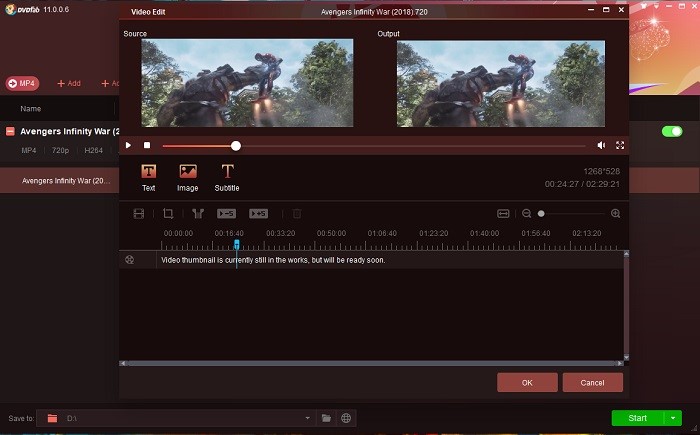Play the video preview
The height and width of the screenshot is (435, 700).
128,145
